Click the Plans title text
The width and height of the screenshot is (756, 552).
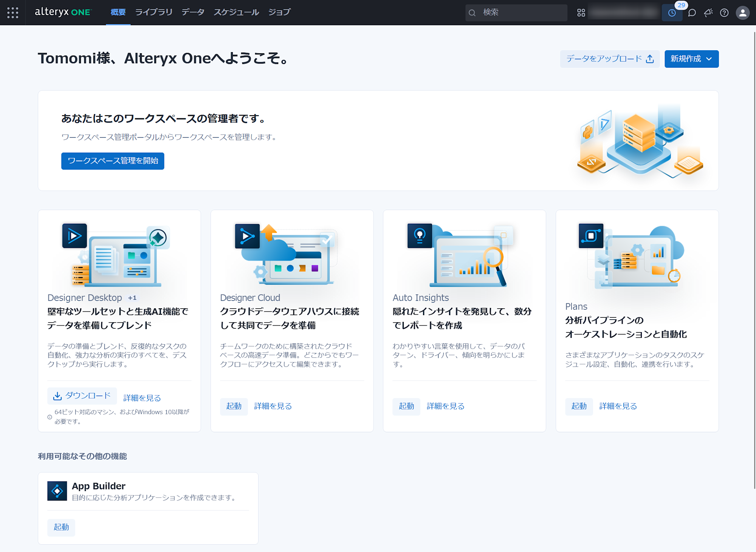(x=576, y=306)
